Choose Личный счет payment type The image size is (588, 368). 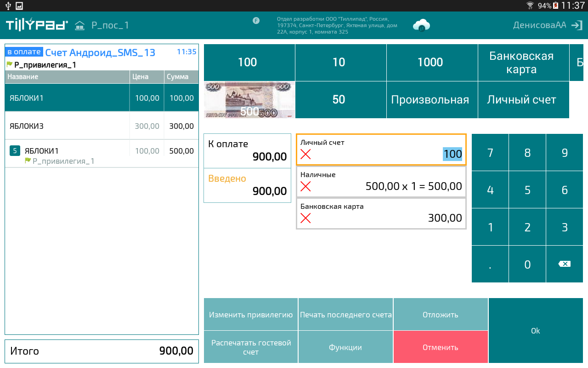coord(523,100)
